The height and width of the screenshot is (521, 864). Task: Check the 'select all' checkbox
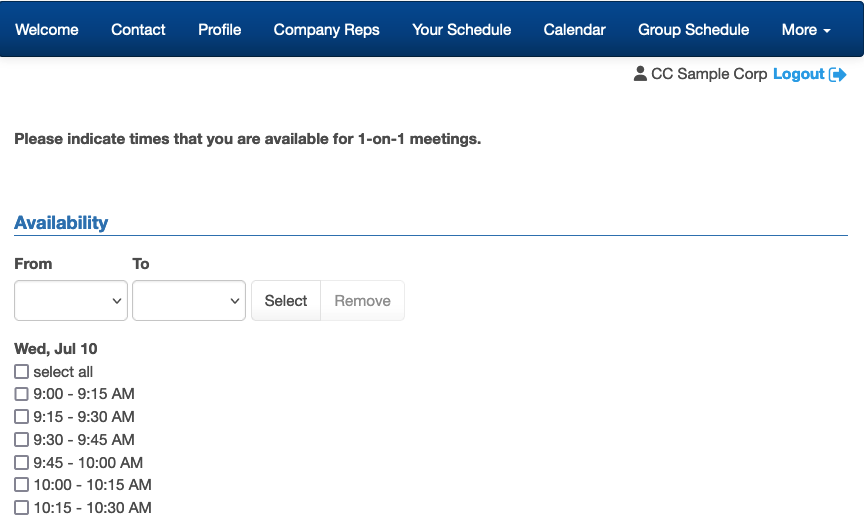pos(22,372)
